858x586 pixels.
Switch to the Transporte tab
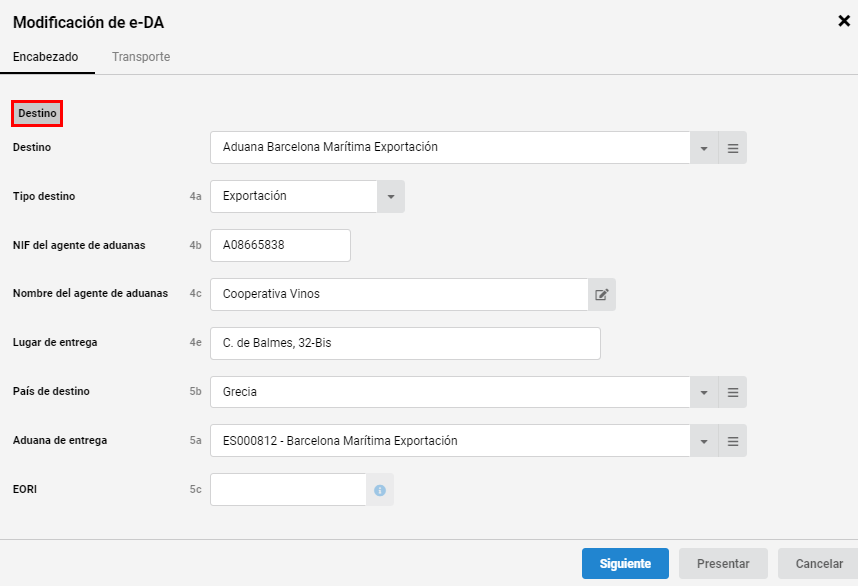tap(141, 57)
